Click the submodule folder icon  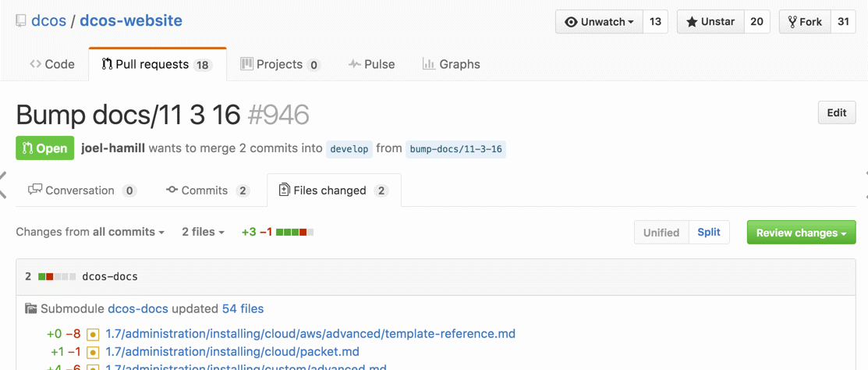point(31,308)
